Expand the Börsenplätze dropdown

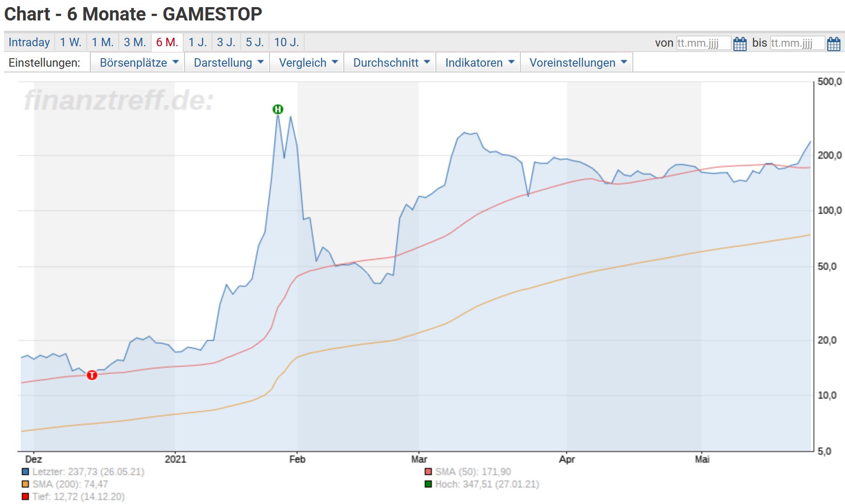click(138, 63)
